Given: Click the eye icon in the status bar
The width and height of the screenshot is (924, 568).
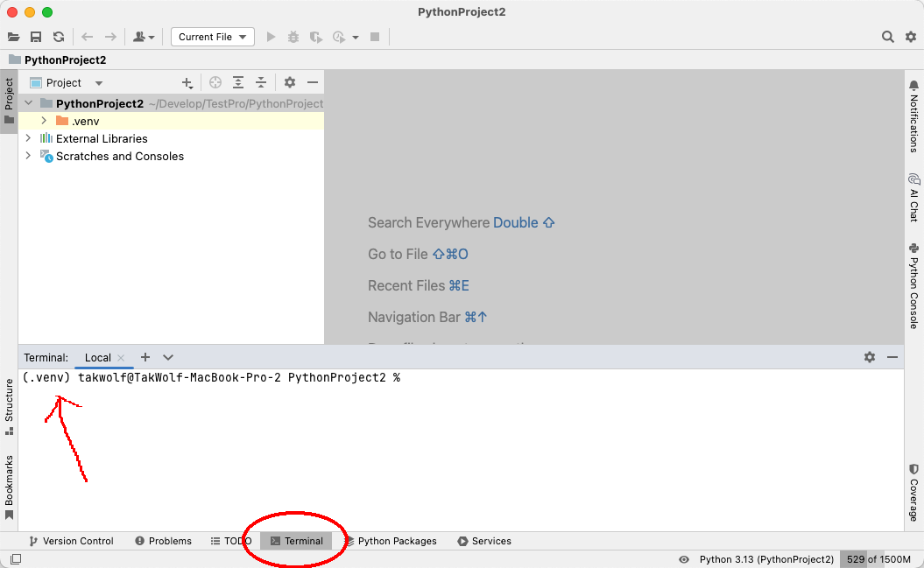Looking at the screenshot, I should 683,559.
